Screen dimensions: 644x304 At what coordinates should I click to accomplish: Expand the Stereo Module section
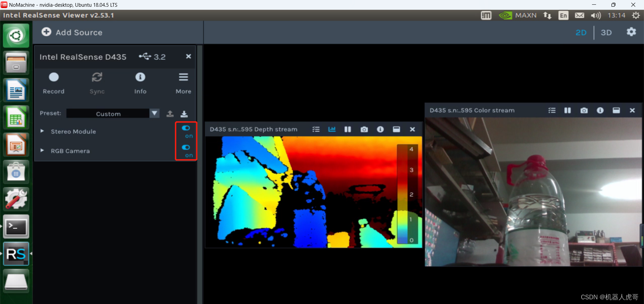(x=42, y=131)
